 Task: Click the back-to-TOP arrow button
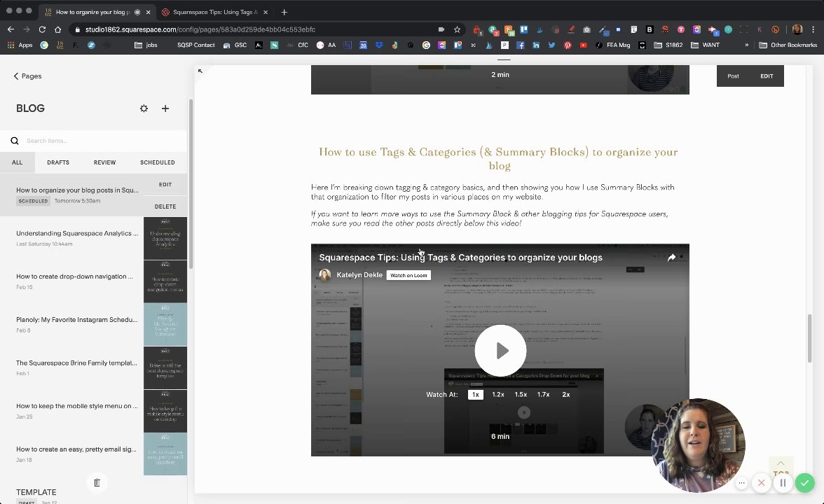[781, 467]
